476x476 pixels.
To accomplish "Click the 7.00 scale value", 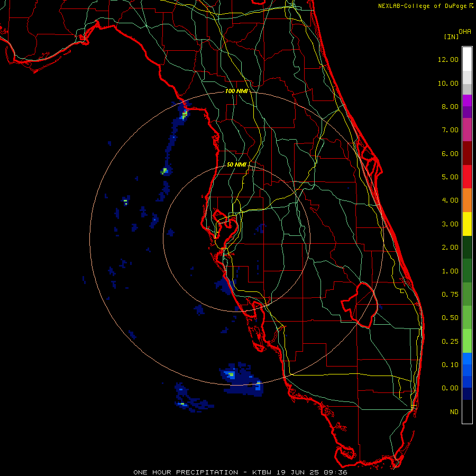I will coord(450,130).
